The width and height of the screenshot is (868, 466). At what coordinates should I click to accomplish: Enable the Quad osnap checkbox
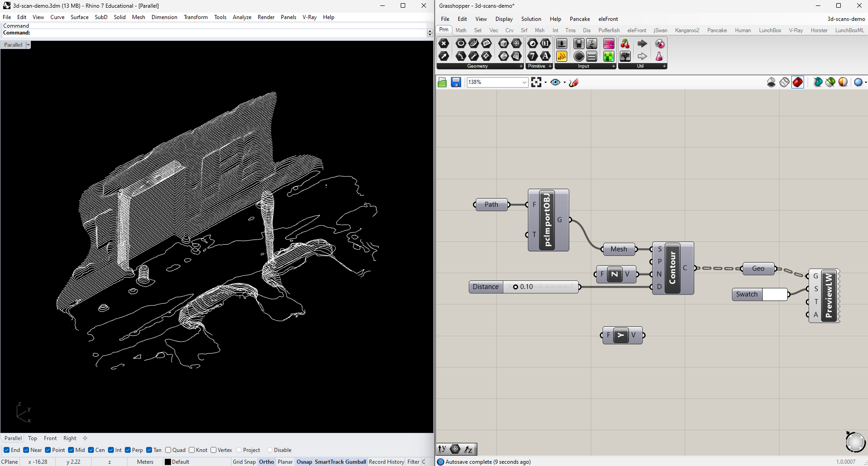[x=168, y=450]
